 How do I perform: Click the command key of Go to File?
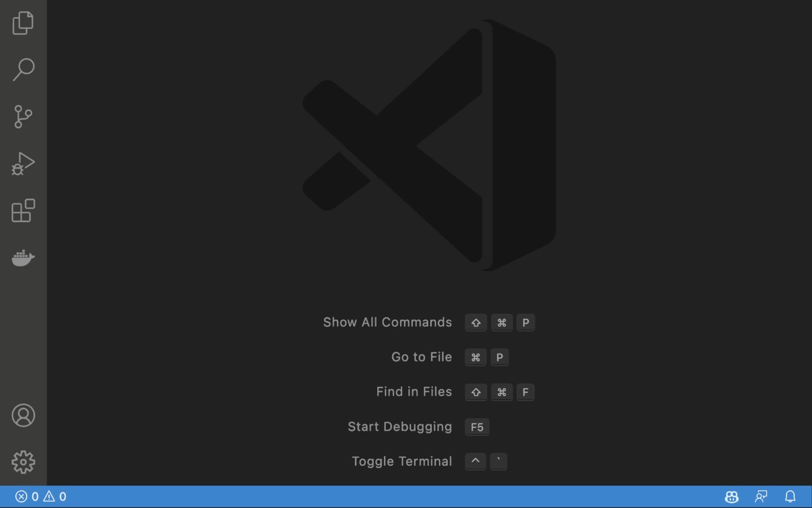(x=475, y=357)
